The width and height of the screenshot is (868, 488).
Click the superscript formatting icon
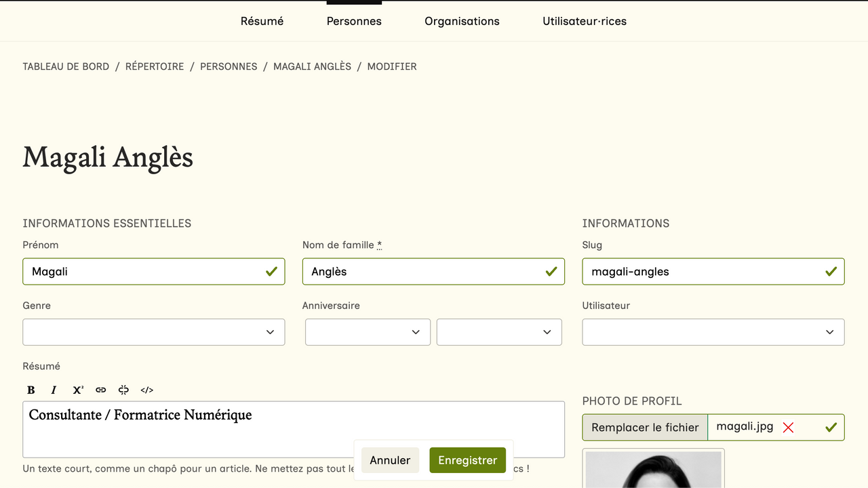coord(78,390)
